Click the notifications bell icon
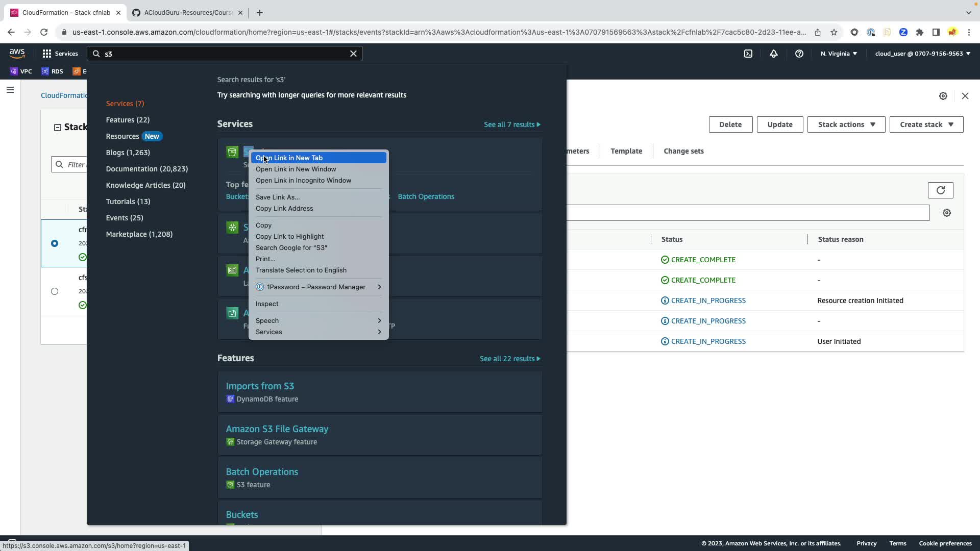 [774, 54]
